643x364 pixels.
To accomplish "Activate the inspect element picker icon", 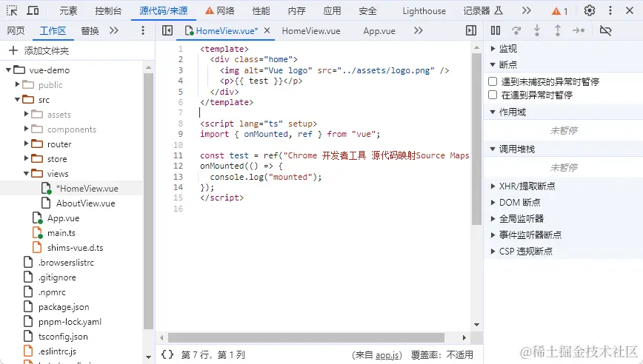I will click(12, 10).
